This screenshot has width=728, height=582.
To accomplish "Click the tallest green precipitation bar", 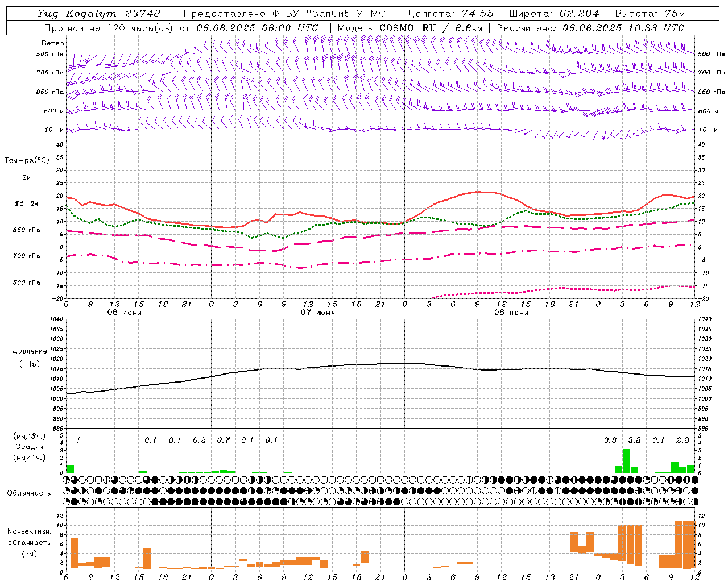I will click(x=626, y=461).
